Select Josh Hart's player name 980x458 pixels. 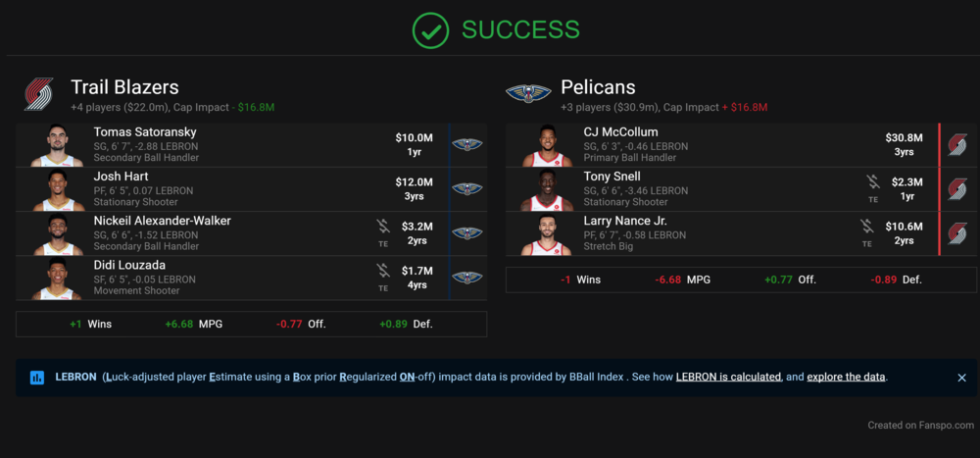(x=121, y=177)
